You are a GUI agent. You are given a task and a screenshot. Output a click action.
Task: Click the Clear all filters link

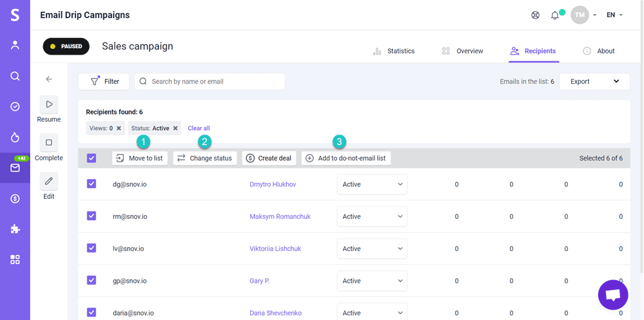pyautogui.click(x=199, y=128)
